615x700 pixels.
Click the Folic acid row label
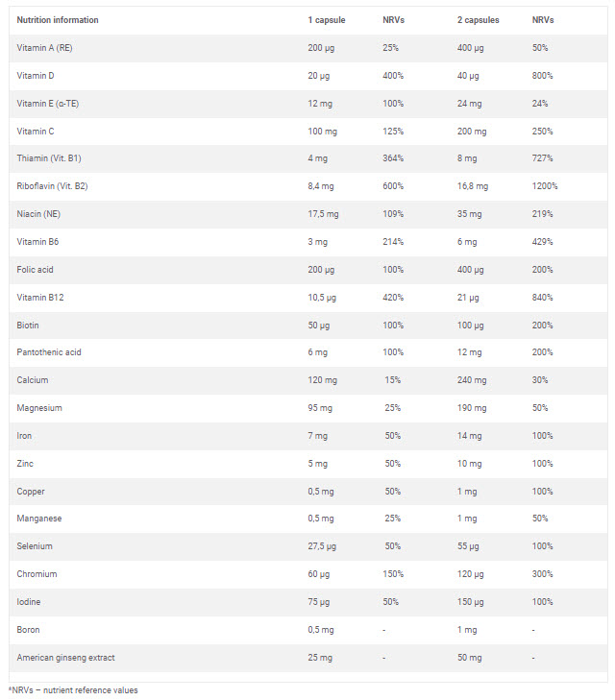pyautogui.click(x=35, y=270)
